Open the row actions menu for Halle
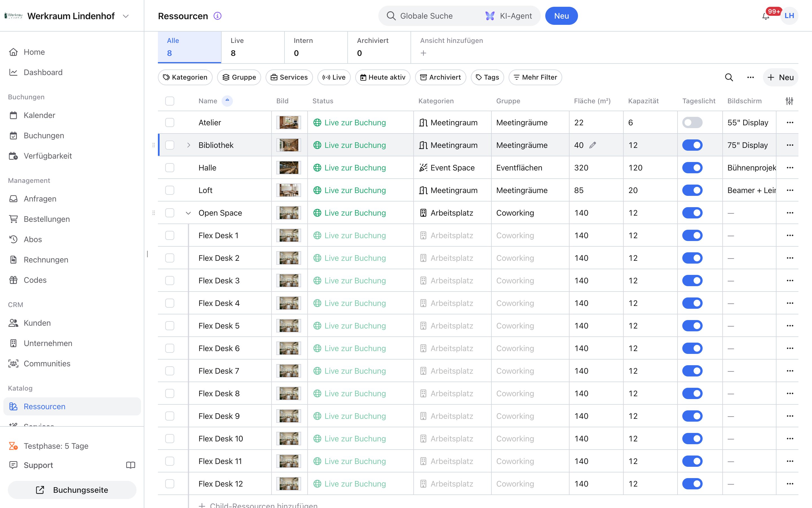The height and width of the screenshot is (508, 812). pyautogui.click(x=790, y=168)
